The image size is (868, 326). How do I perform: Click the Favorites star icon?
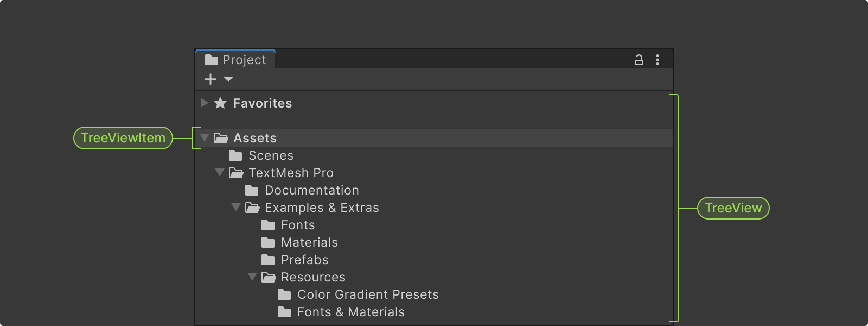(220, 103)
